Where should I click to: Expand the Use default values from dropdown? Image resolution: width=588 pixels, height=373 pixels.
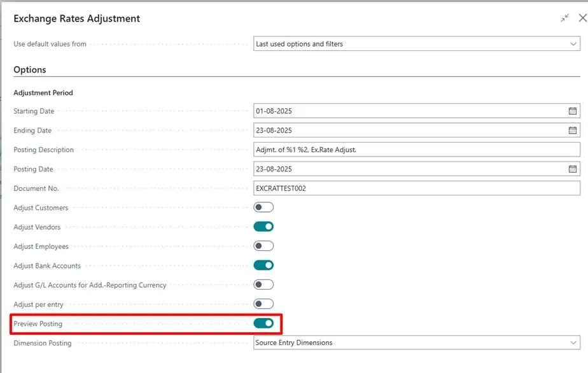click(416, 44)
